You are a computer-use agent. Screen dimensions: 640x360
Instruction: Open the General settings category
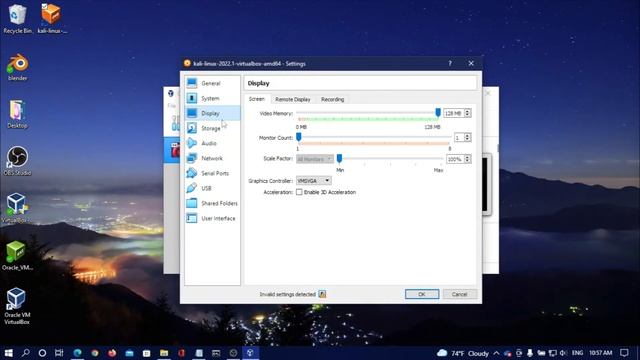[x=212, y=83]
